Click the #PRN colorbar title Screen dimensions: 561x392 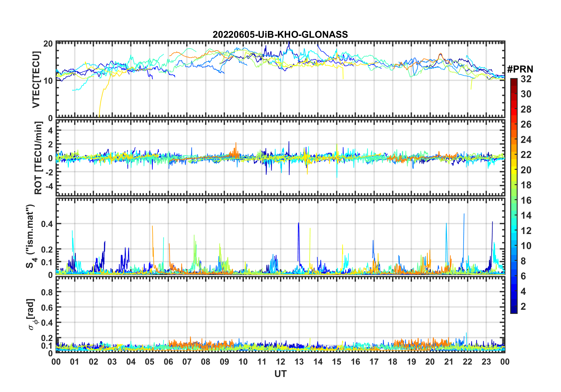[x=520, y=69]
